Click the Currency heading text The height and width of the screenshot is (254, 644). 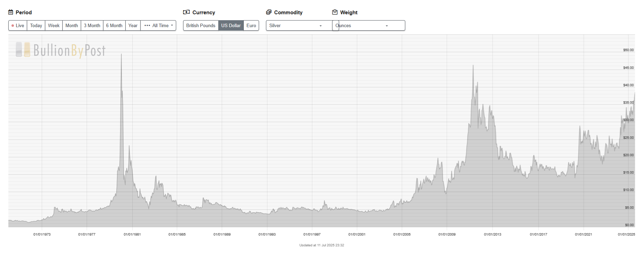coord(204,13)
